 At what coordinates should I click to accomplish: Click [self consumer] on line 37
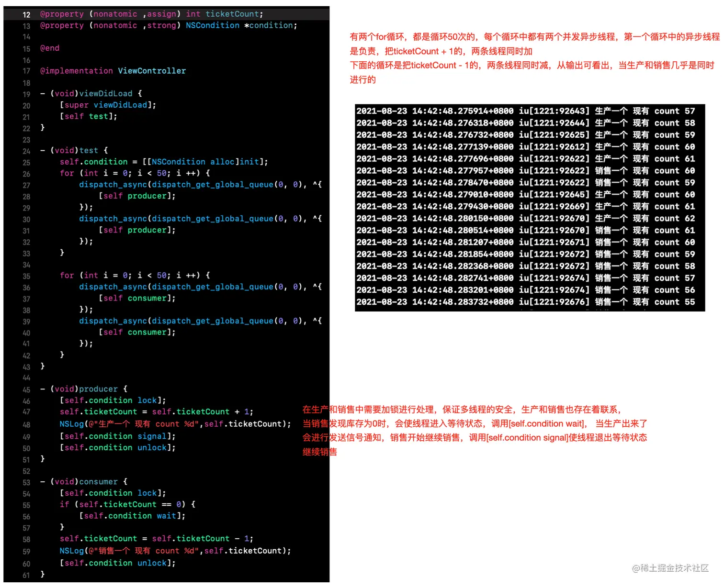coord(137,299)
